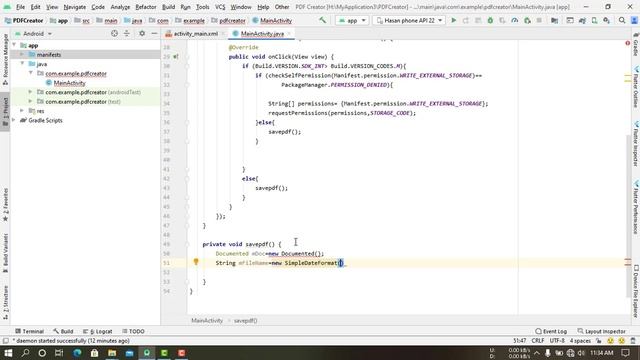Click the CRLF line separator indicator
Viewport: 640px width, 360px height.
pyautogui.click(x=538, y=341)
